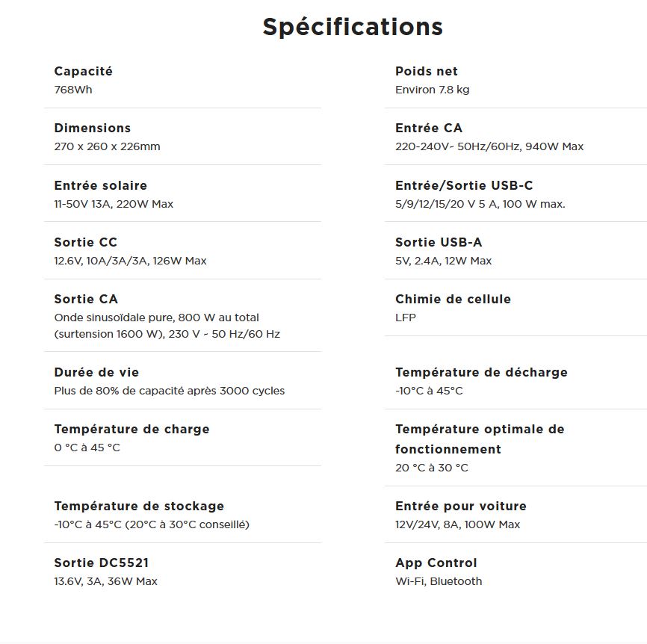Select the Sortie USB-A label
Image resolution: width=647 pixels, height=644 pixels.
point(439,242)
